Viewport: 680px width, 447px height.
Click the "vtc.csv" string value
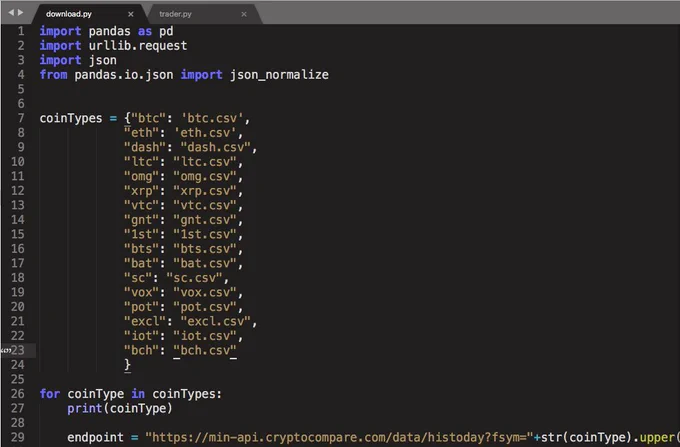[206, 205]
